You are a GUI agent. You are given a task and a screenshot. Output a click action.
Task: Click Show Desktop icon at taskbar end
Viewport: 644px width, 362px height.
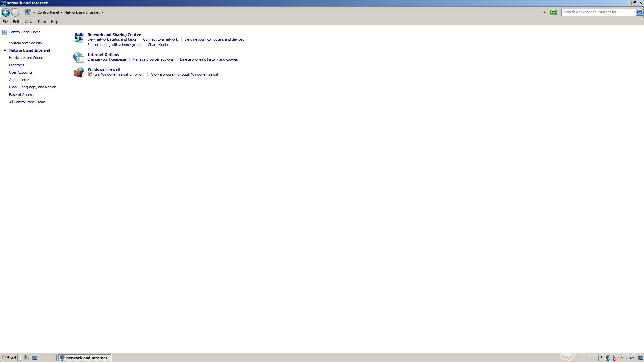pos(640,358)
